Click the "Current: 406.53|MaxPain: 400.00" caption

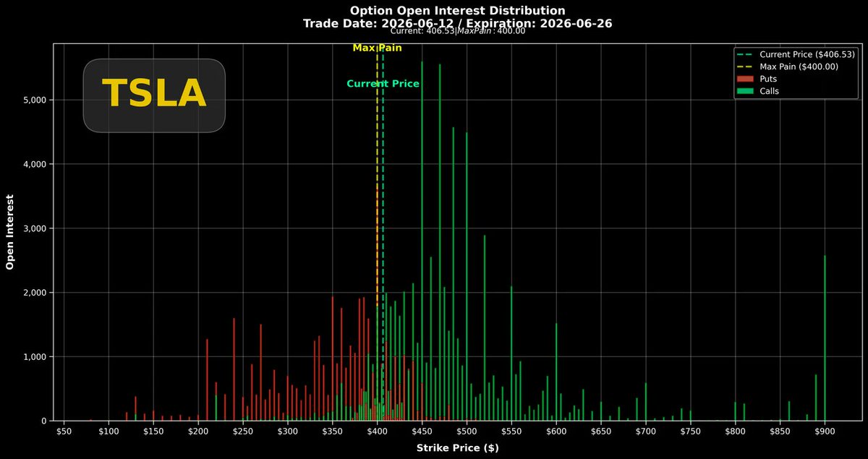pyautogui.click(x=458, y=31)
